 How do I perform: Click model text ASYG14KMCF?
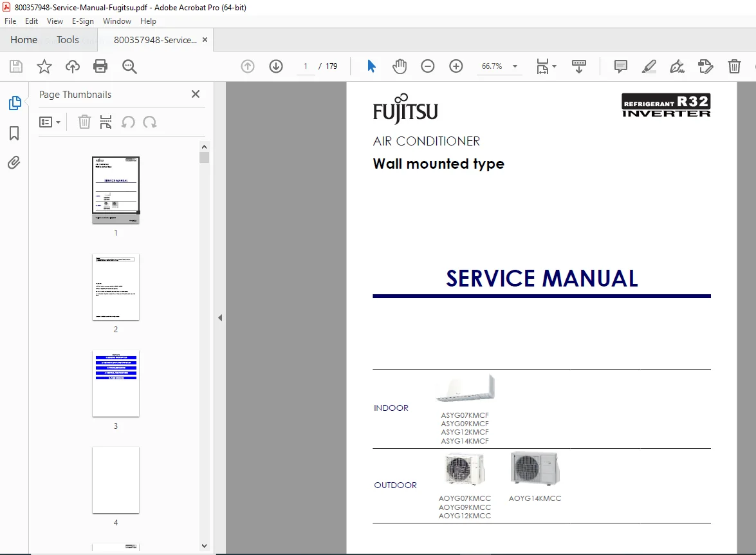click(x=465, y=440)
